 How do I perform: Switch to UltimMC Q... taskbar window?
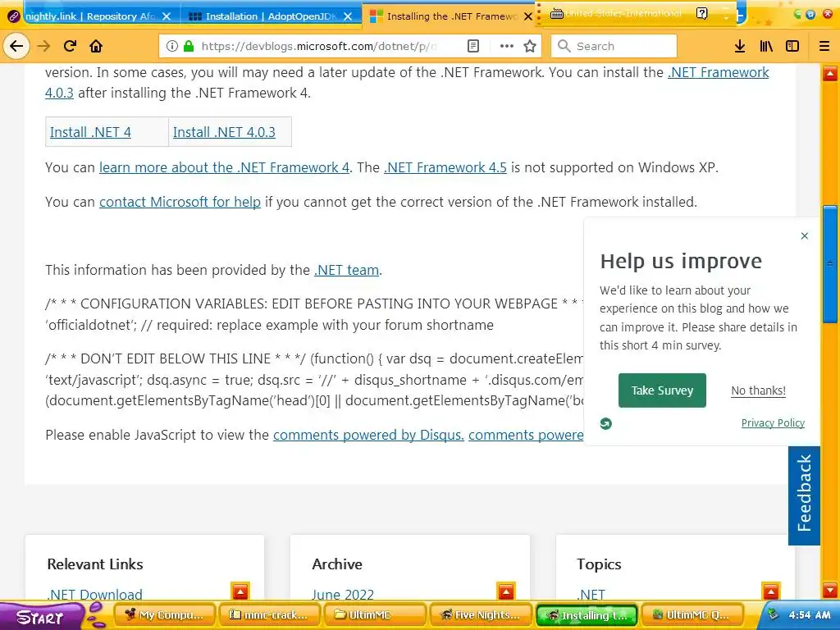(692, 614)
